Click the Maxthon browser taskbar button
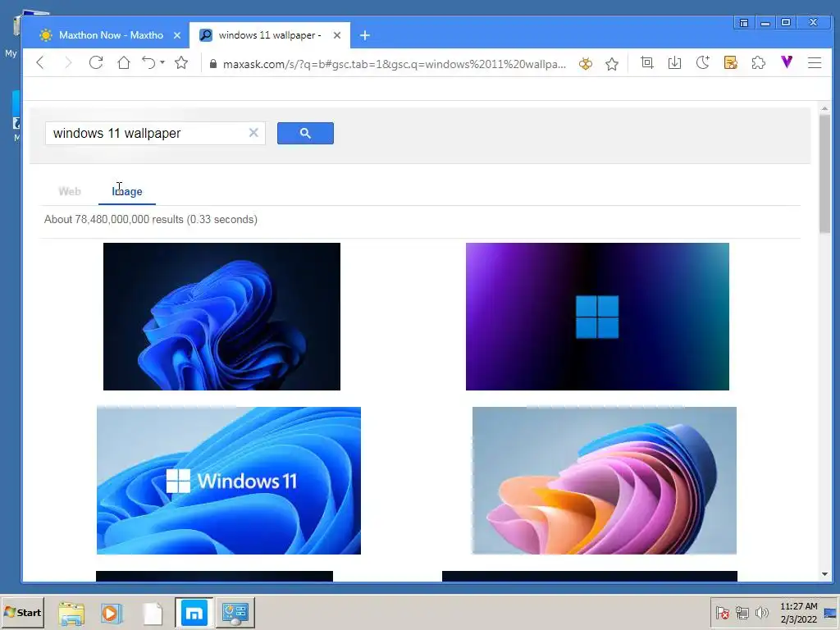The width and height of the screenshot is (840, 630). [194, 613]
